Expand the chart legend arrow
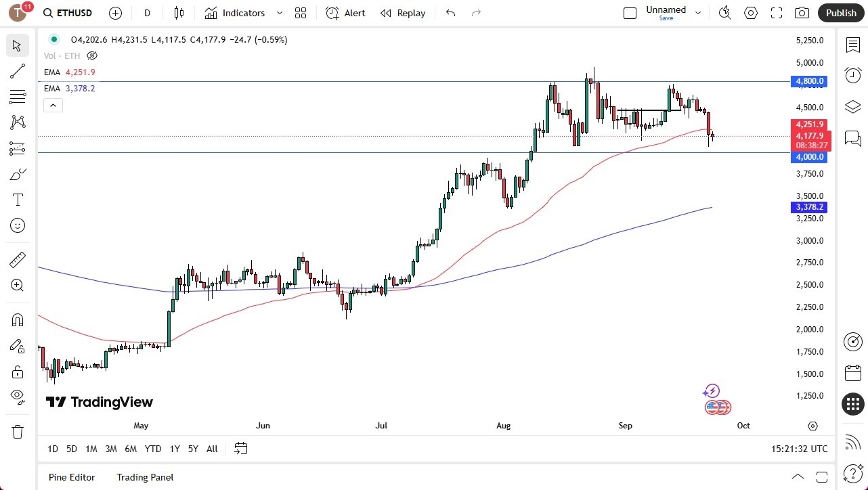Viewport: 868px width, 490px height. (53, 105)
